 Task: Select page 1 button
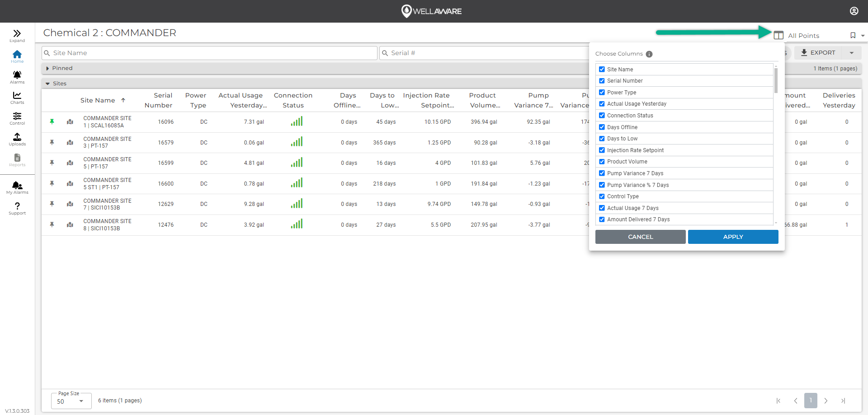(811, 401)
